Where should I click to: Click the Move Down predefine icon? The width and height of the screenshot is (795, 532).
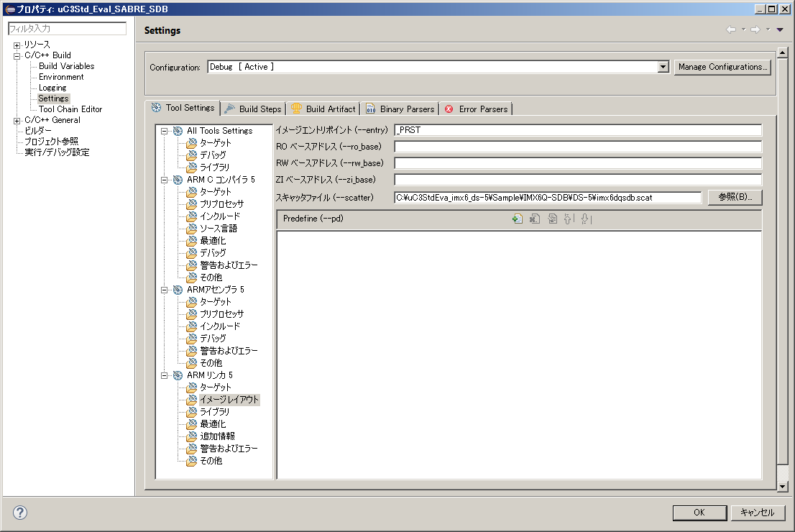click(x=586, y=219)
